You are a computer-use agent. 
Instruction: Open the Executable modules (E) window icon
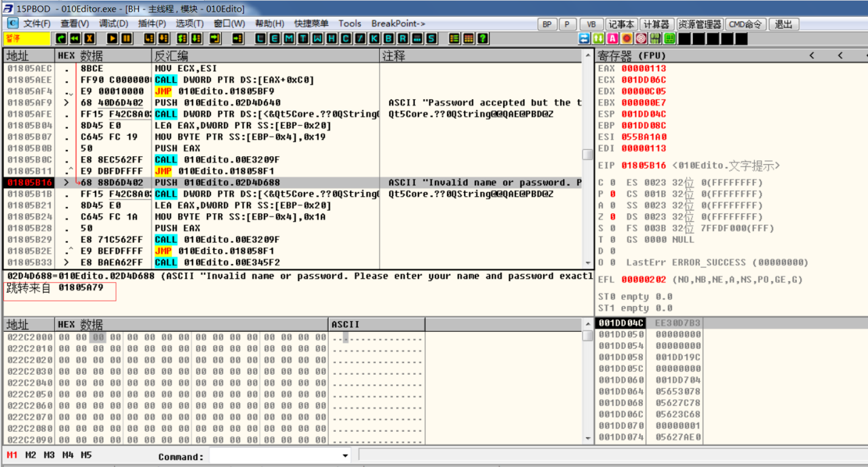click(x=274, y=39)
